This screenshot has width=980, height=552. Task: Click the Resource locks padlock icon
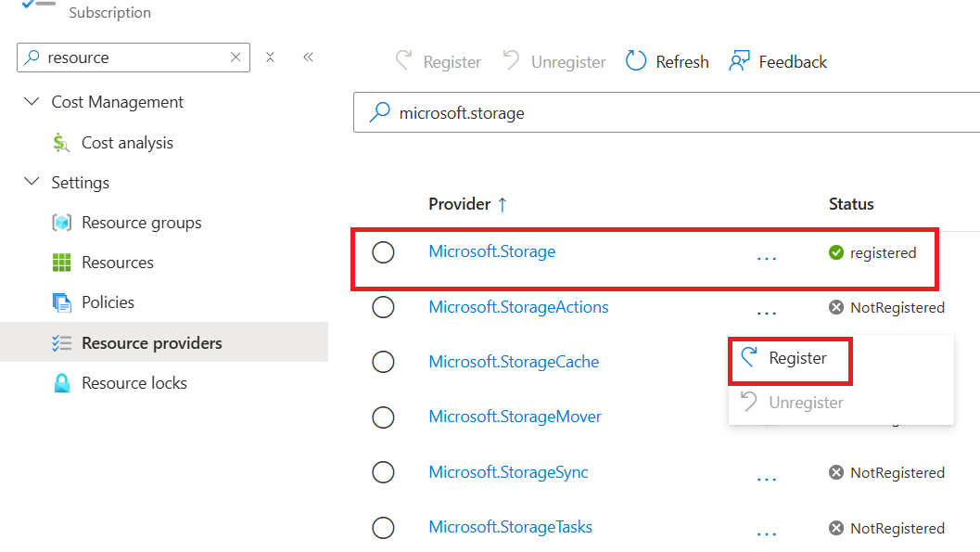coord(61,382)
